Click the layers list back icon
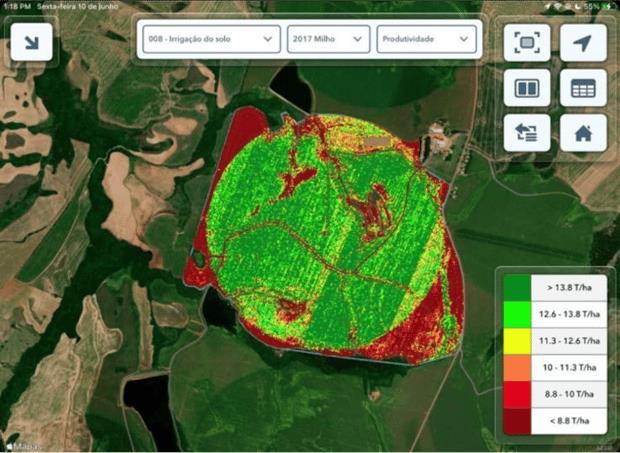620x453 pixels. click(526, 133)
